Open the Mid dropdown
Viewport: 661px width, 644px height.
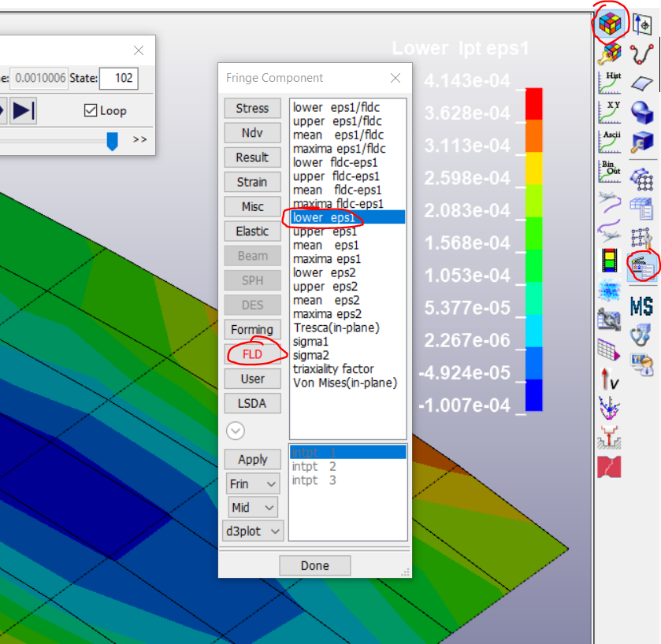tap(253, 508)
